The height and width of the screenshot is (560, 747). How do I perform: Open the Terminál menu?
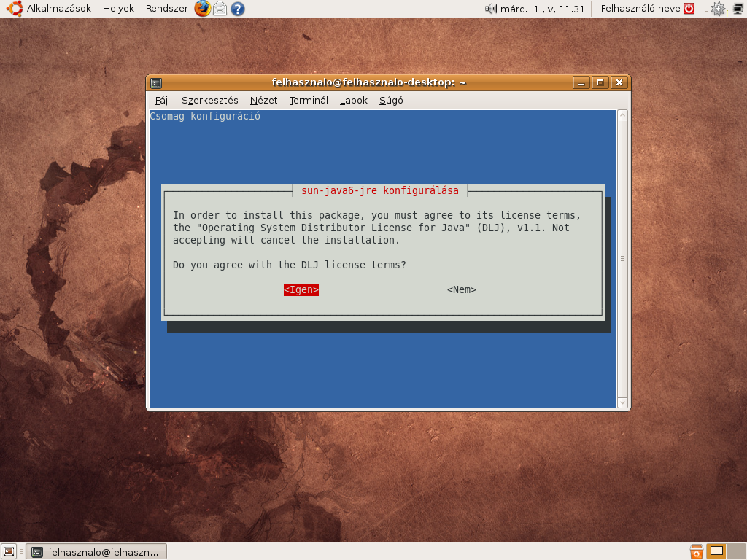point(309,101)
